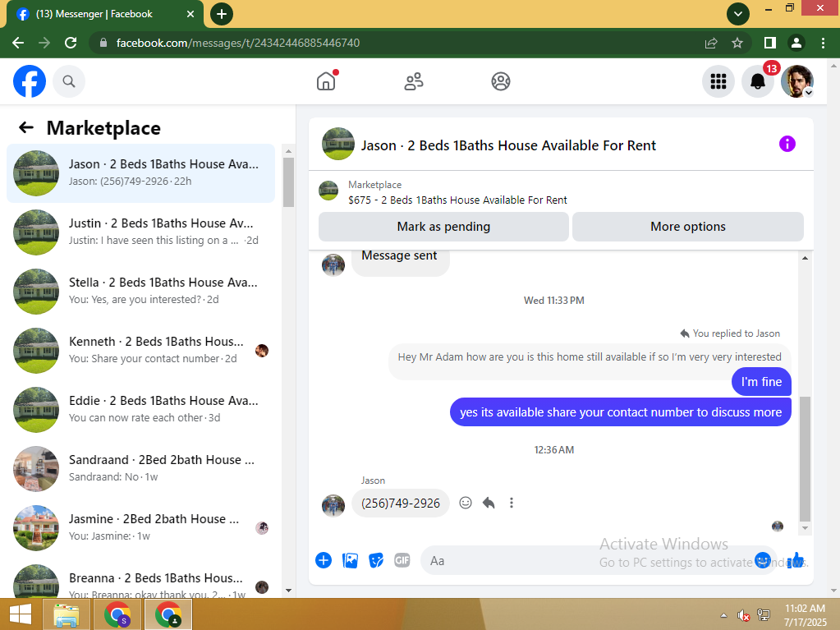Image resolution: width=840 pixels, height=630 pixels.
Task: Open notifications bell with 13 badge
Action: tap(758, 81)
